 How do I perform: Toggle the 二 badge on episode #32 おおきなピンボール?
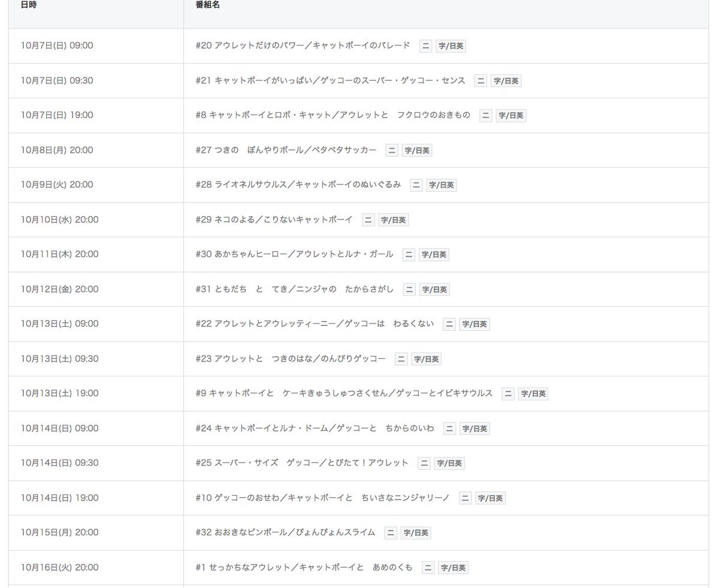[x=390, y=532]
